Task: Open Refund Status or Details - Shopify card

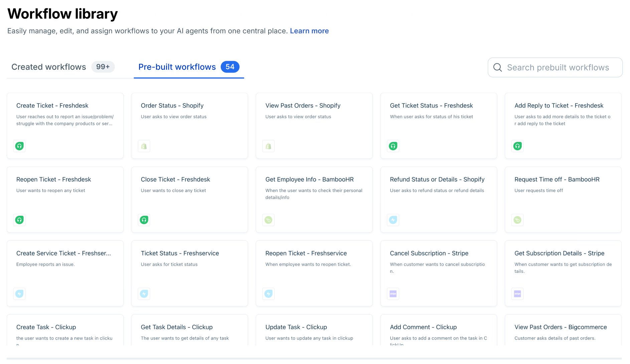Action: 439,200
